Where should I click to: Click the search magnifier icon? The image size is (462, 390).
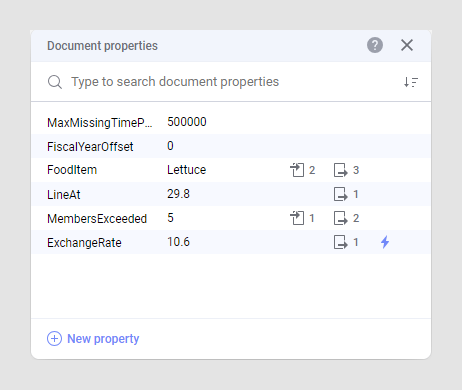coord(55,82)
